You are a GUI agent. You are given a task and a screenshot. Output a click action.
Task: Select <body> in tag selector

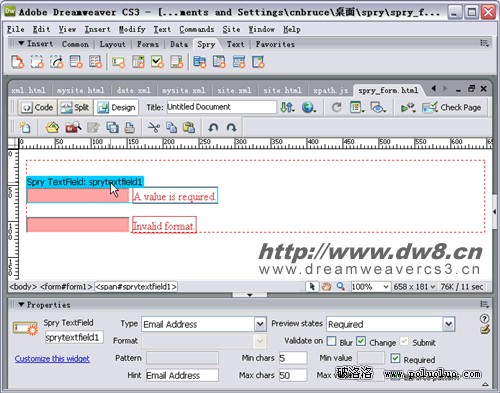(23, 287)
